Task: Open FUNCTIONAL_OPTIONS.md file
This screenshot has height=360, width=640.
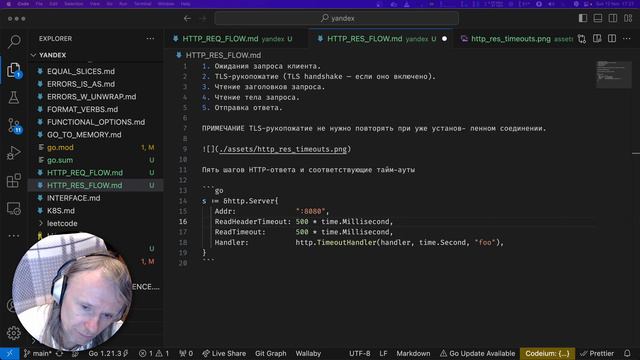Action: pyautogui.click(x=96, y=122)
